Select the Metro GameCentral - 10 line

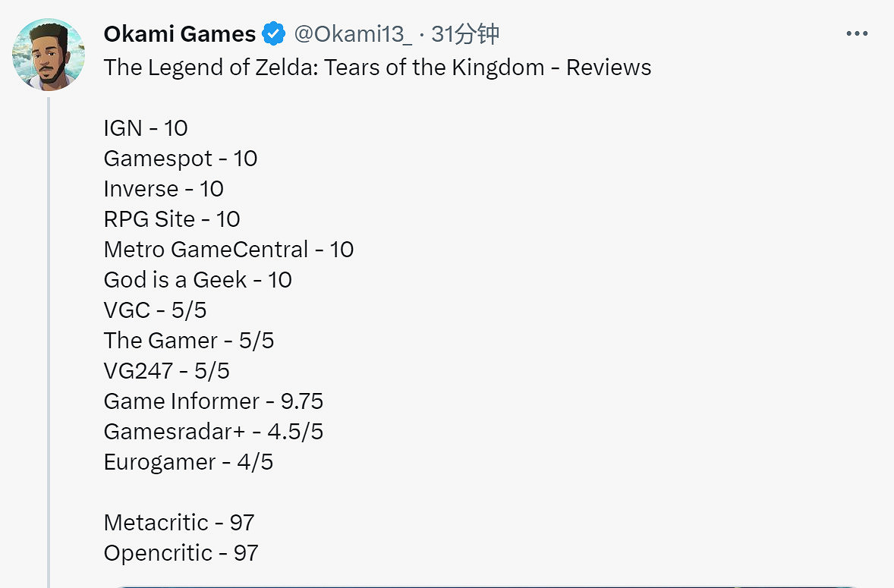coord(228,250)
